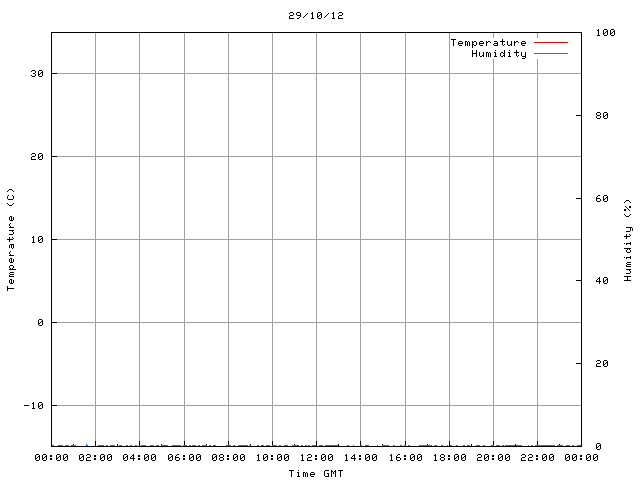
Task: Click the chart title 29/10/12
Action: 316,16
